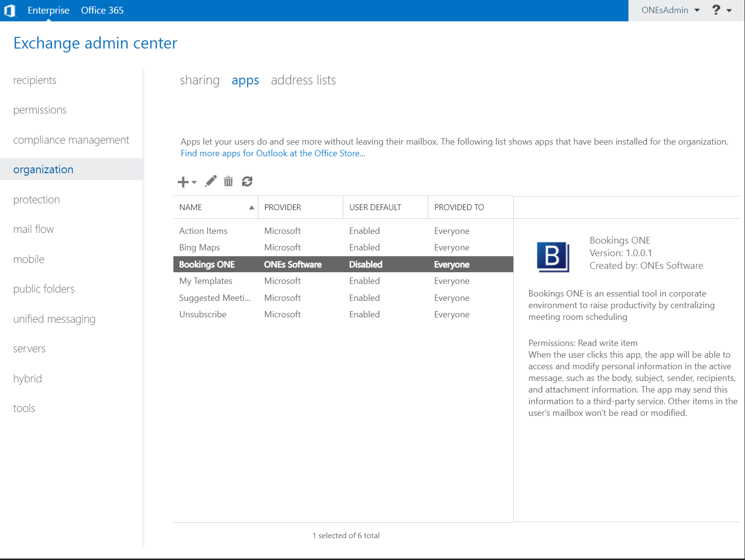Click the edit pencil icon
Image resolution: width=745 pixels, height=560 pixels.
pos(211,181)
